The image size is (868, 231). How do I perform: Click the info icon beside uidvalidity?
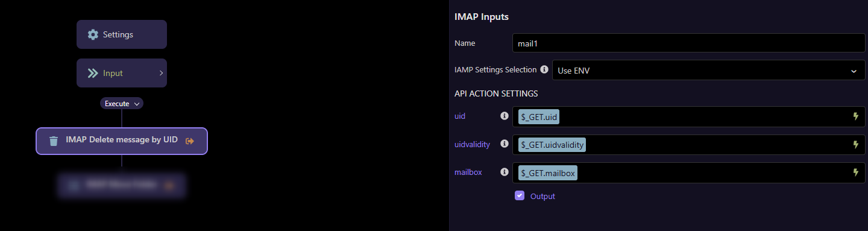505,144
